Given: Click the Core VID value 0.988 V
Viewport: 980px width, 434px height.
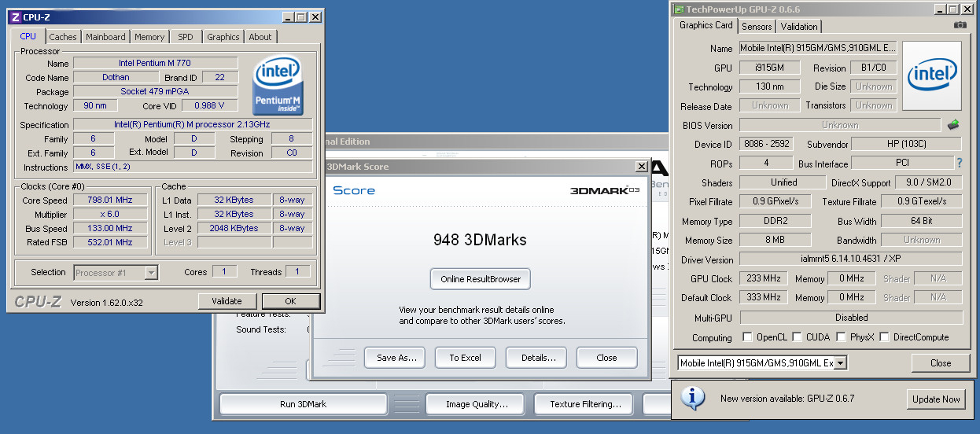Looking at the screenshot, I should [210, 105].
